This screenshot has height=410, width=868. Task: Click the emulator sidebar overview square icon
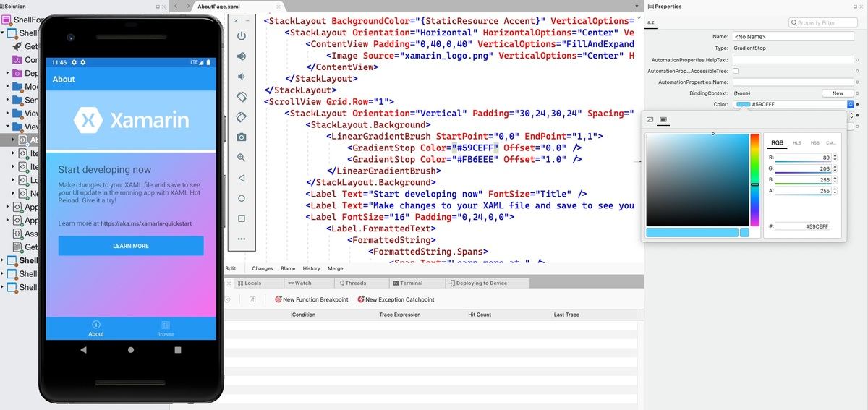click(242, 218)
